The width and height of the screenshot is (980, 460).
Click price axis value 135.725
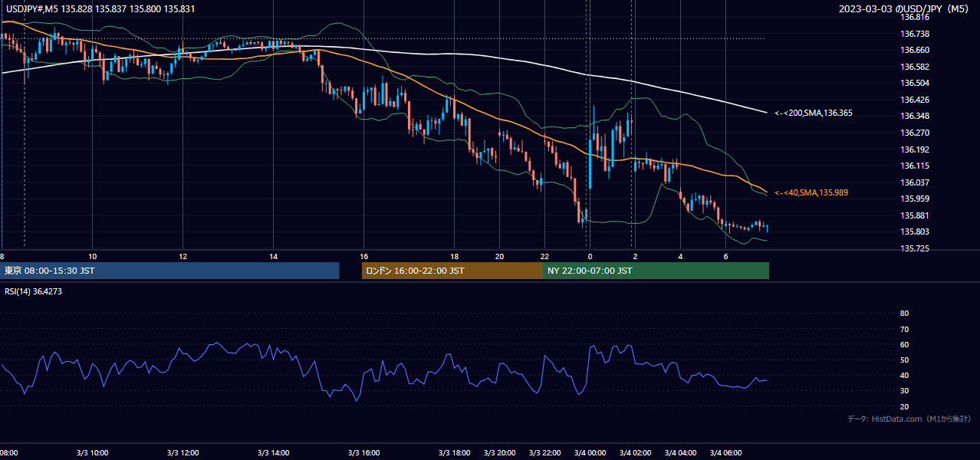914,248
